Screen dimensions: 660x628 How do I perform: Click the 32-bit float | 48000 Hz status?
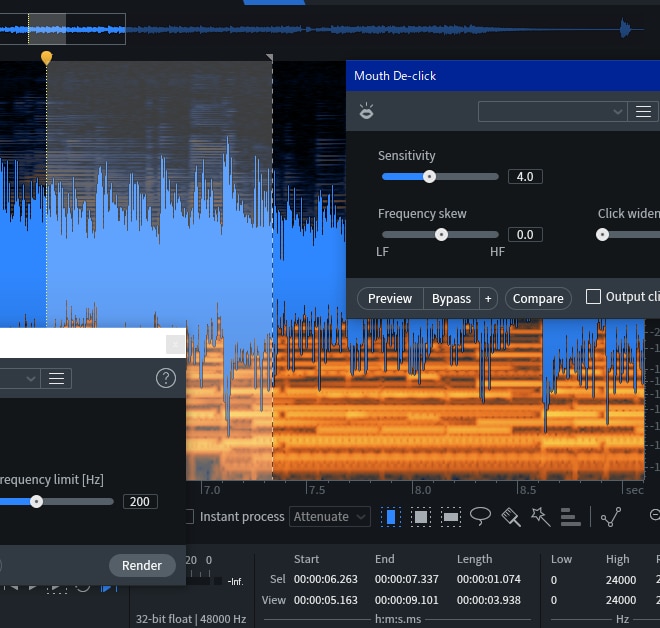(191, 619)
